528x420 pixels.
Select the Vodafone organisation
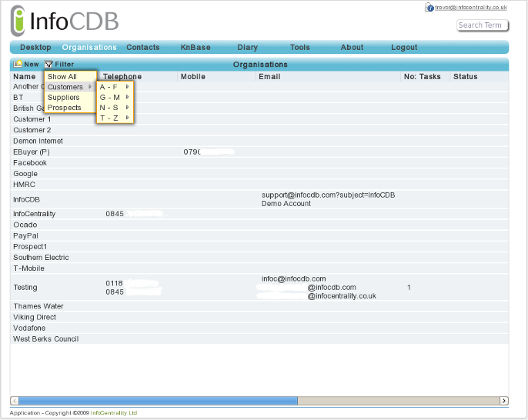(x=259, y=328)
